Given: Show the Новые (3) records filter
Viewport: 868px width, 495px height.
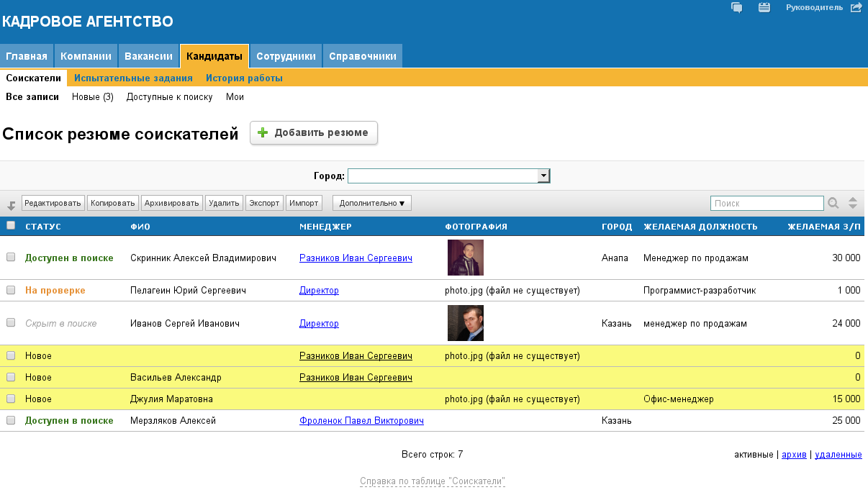Looking at the screenshot, I should (x=93, y=96).
